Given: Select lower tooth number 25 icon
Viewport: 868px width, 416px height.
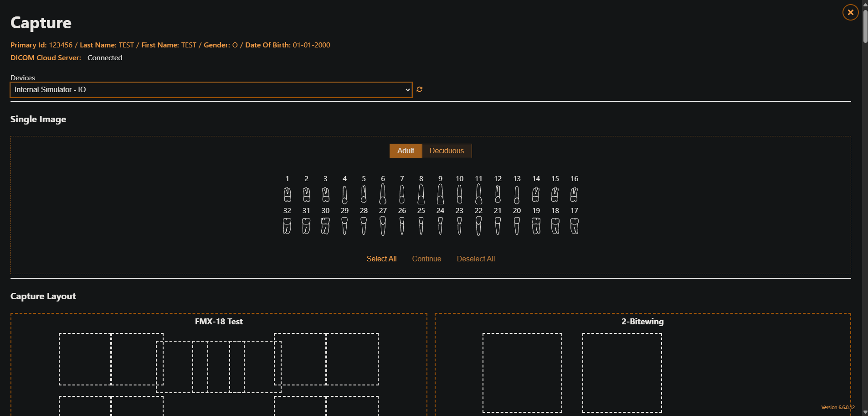Looking at the screenshot, I should tap(421, 226).
